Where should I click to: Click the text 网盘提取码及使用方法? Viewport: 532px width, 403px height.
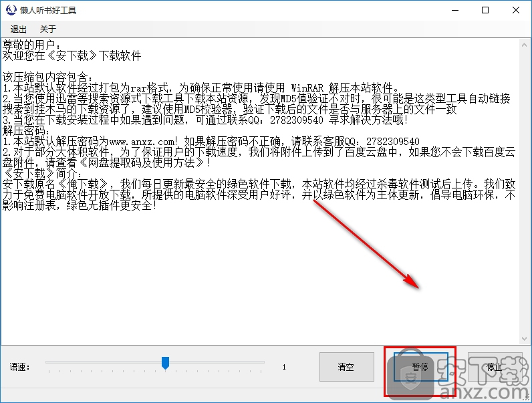tap(142, 162)
